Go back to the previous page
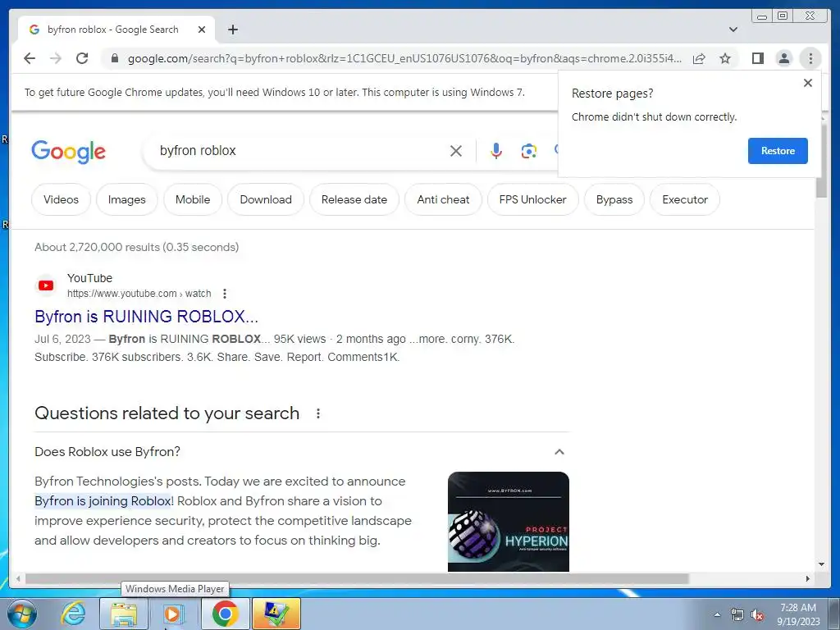840x630 pixels. tap(30, 58)
